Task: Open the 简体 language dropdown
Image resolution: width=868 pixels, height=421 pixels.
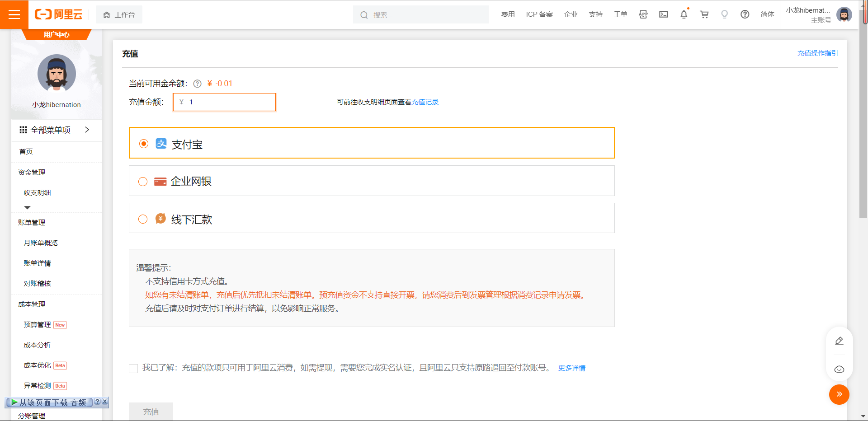Action: [767, 14]
